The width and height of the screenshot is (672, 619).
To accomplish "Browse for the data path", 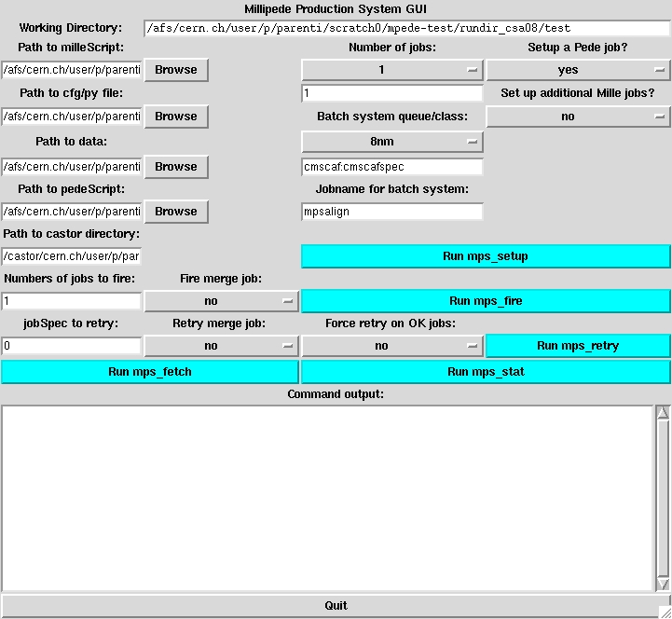I will [x=176, y=167].
